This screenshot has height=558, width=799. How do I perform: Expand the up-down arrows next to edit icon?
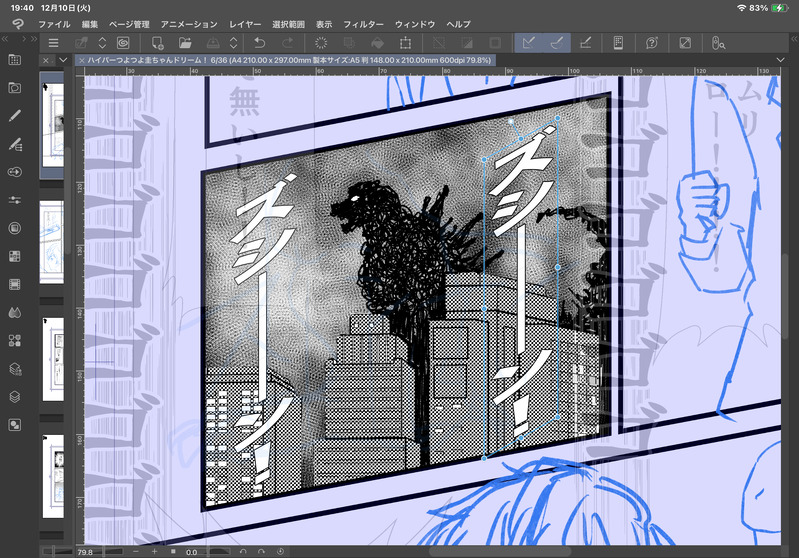[x=102, y=43]
